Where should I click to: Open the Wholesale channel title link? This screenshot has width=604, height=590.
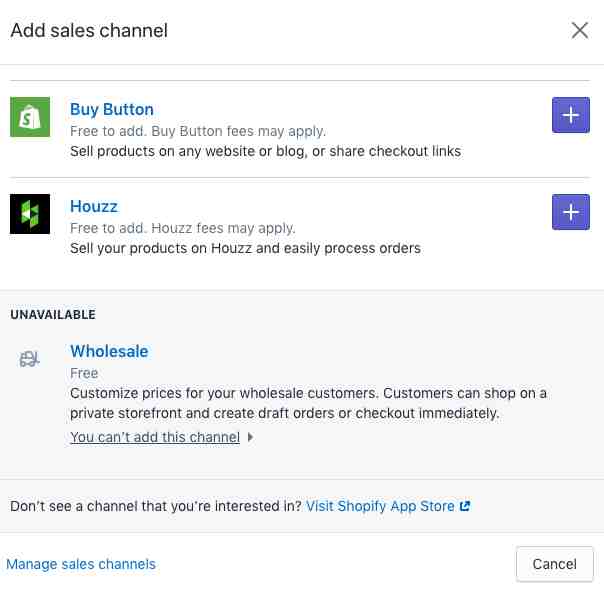[x=109, y=351]
